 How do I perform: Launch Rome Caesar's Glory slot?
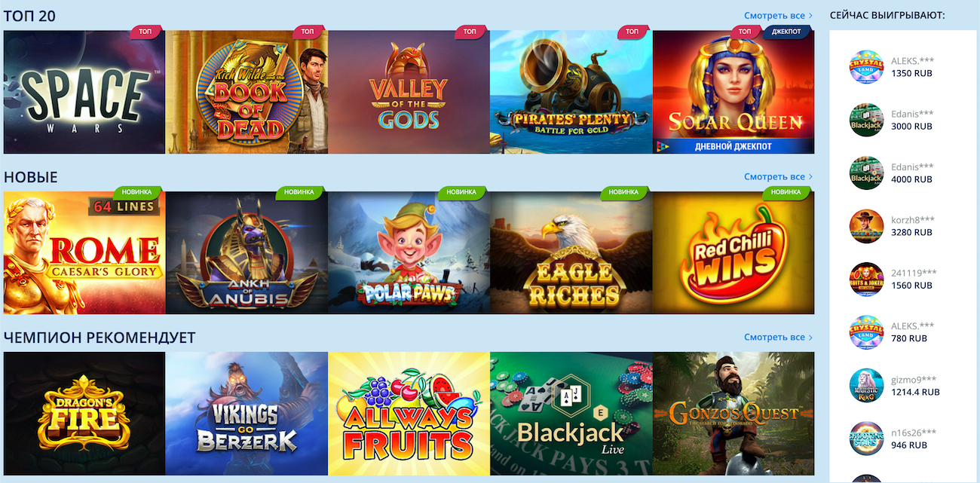[x=84, y=252]
